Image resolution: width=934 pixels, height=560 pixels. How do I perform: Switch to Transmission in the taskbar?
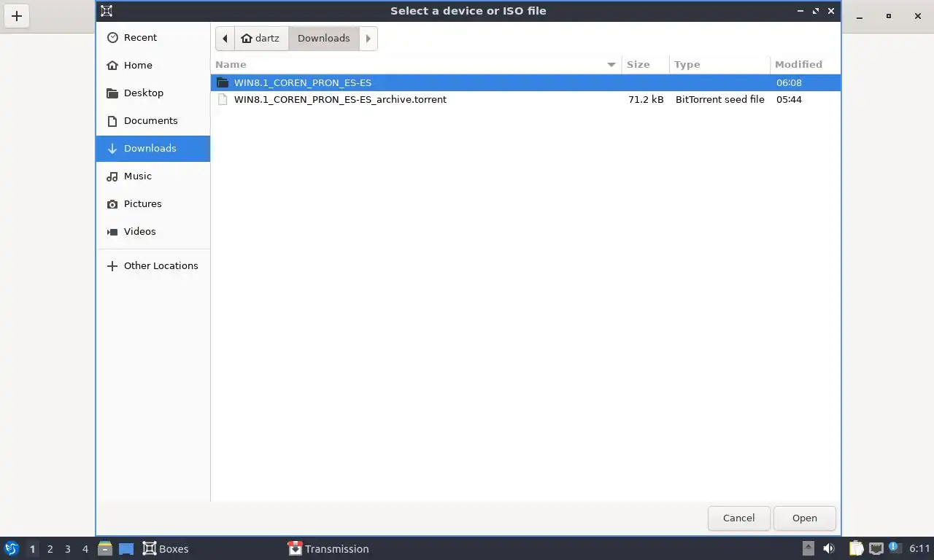coord(329,548)
